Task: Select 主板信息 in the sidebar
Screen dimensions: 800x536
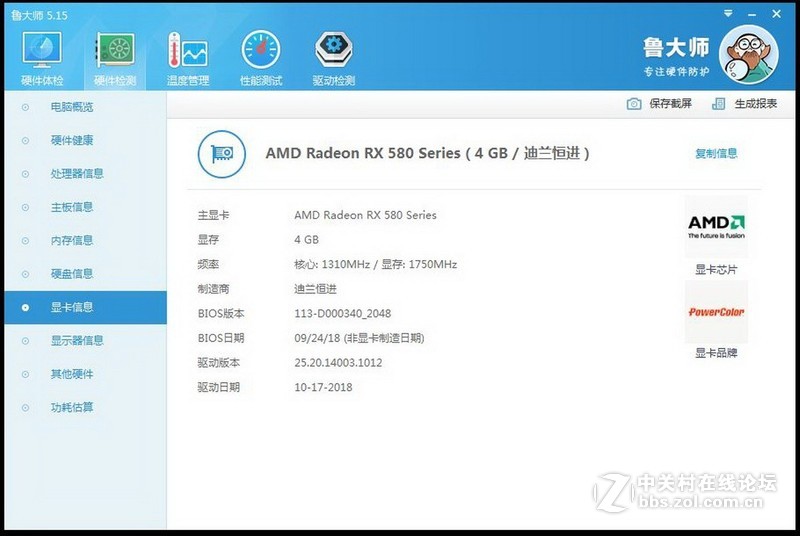Action: 85,207
